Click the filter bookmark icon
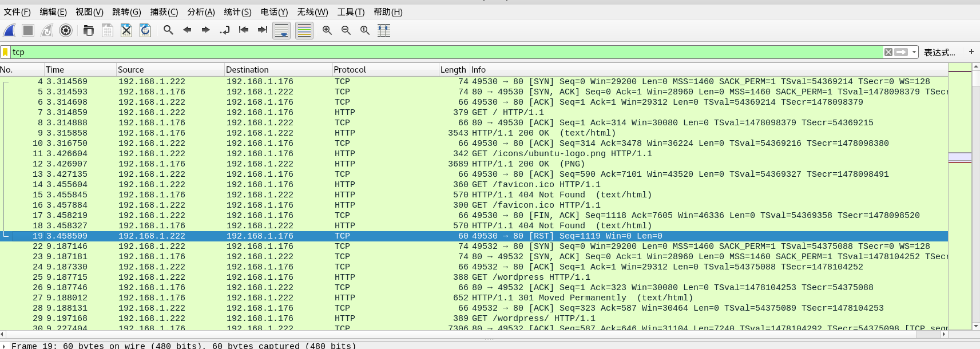980x349 pixels. pos(6,52)
